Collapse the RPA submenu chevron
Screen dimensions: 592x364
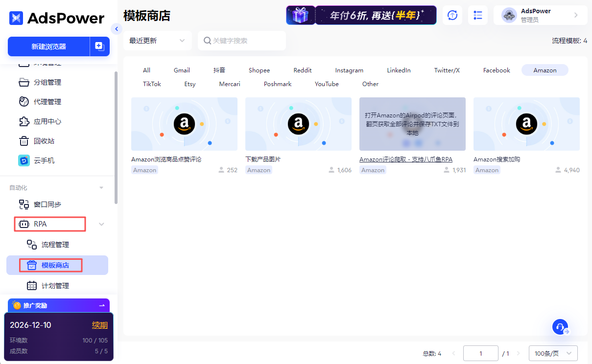click(101, 224)
